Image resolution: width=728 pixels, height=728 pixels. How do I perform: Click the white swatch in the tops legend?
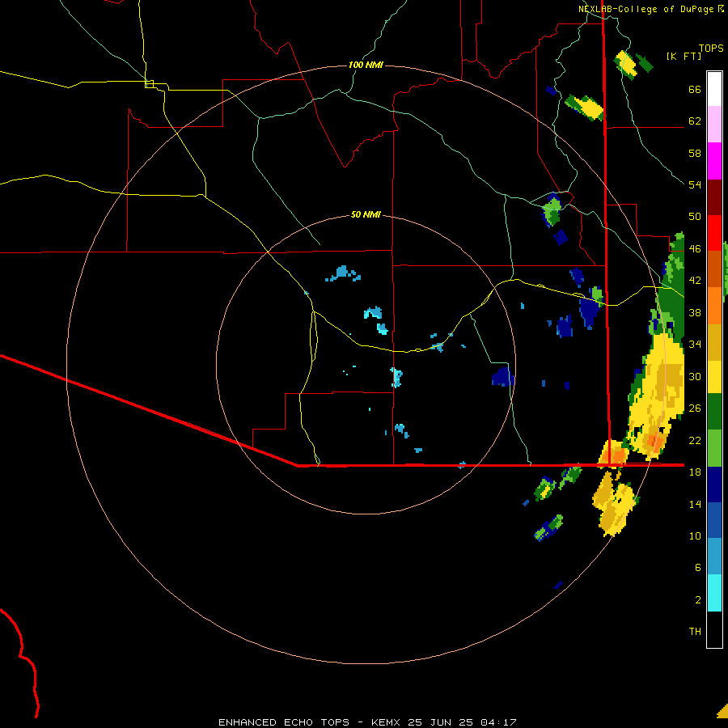(714, 89)
